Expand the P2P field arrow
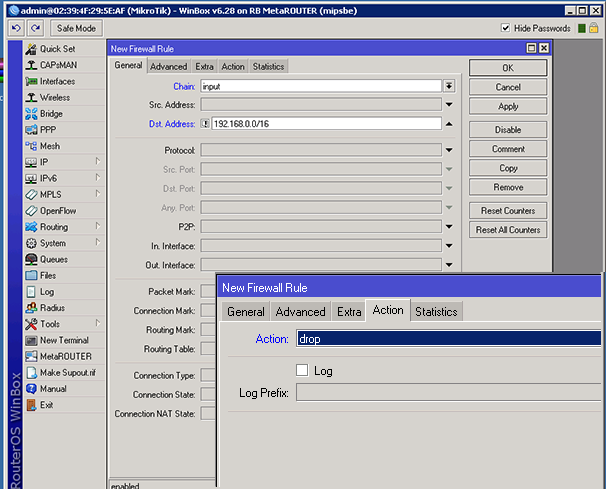Image resolution: width=606 pixels, height=489 pixels. tap(449, 227)
